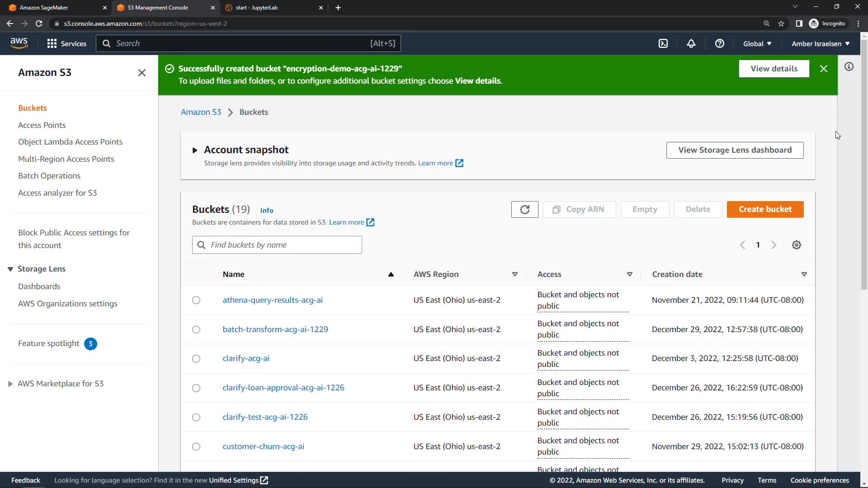Image resolution: width=868 pixels, height=488 pixels.
Task: Refresh the buckets list
Action: pos(524,209)
